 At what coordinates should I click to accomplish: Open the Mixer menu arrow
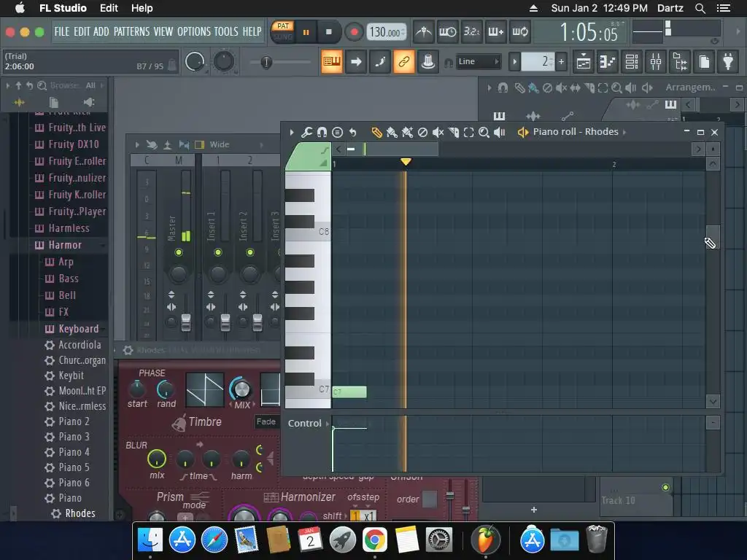pos(137,144)
